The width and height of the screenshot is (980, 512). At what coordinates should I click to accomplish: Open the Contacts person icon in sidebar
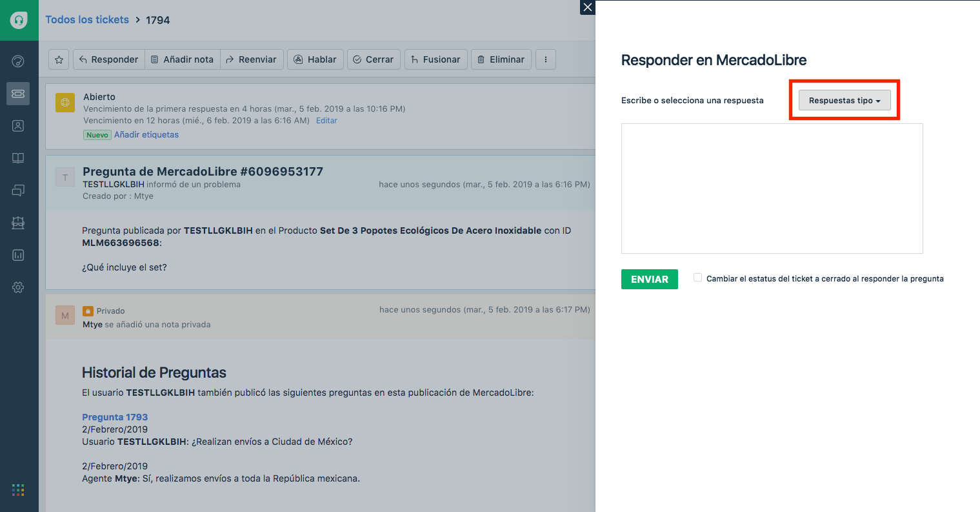coord(18,126)
